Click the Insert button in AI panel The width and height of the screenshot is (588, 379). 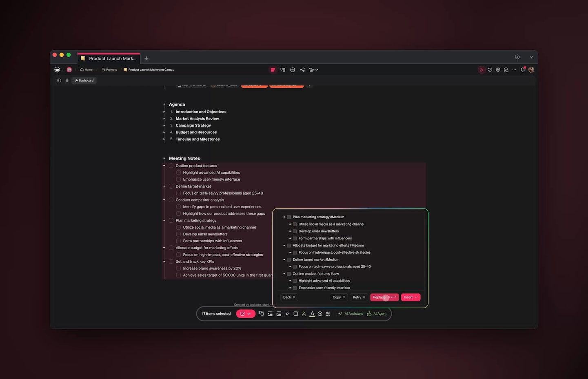click(410, 297)
